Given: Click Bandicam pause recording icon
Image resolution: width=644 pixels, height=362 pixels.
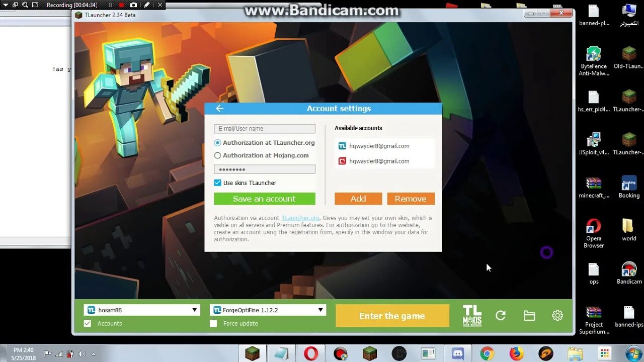Looking at the screenshot, I should [111, 5].
